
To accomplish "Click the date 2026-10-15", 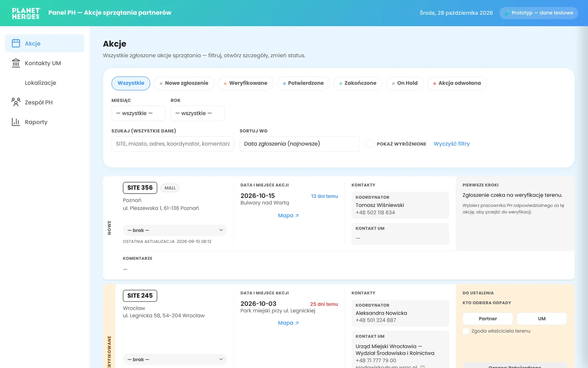I will tap(258, 196).
